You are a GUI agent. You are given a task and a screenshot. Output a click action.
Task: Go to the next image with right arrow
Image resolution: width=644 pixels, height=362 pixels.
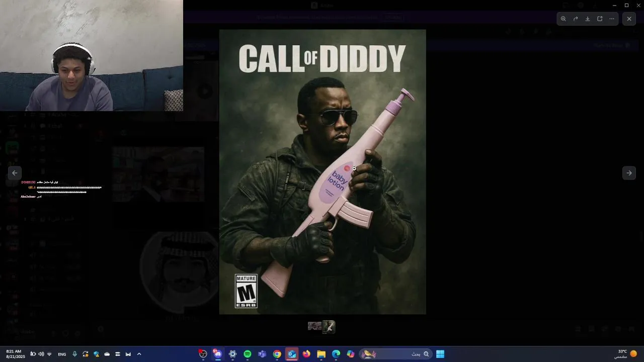tap(629, 173)
